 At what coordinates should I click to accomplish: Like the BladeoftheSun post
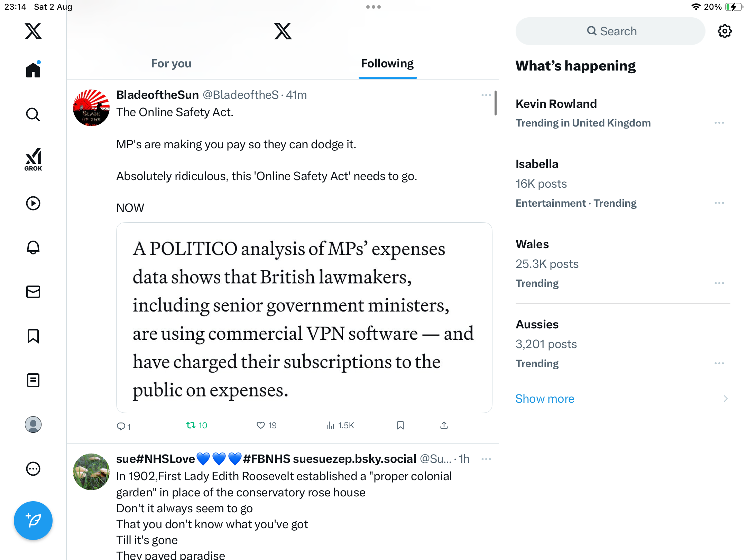pyautogui.click(x=261, y=425)
